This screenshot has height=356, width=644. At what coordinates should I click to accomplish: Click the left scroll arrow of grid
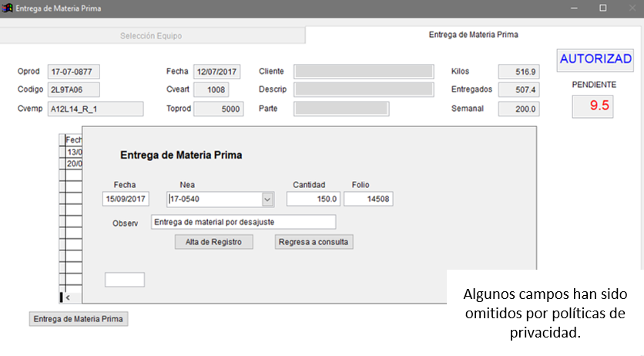tap(67, 297)
